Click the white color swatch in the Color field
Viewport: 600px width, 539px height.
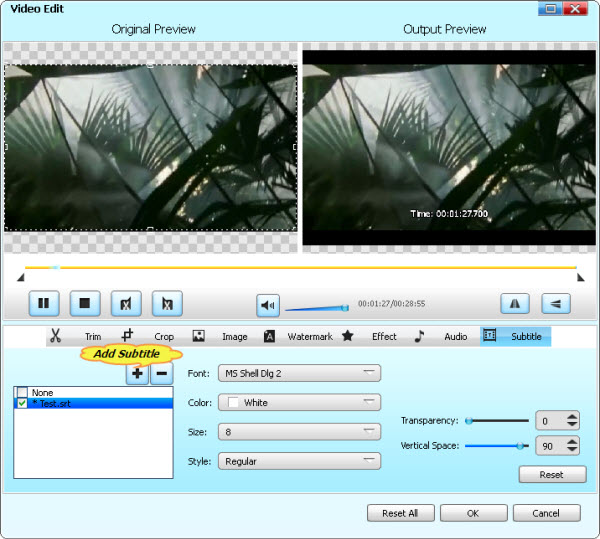tap(233, 402)
